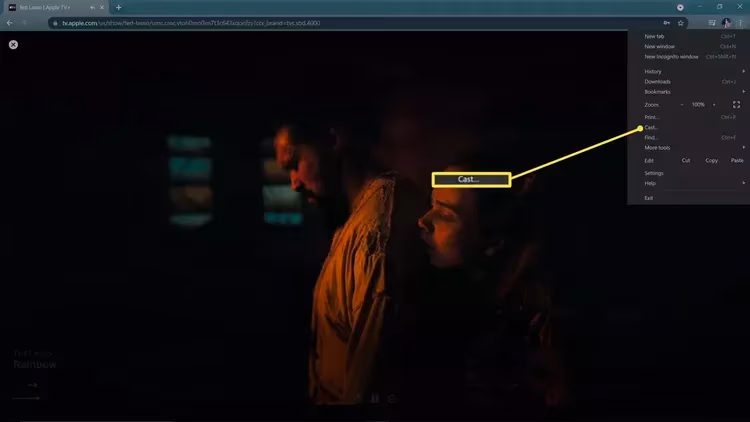
Task: Open the Chrome profile avatar
Action: [x=726, y=23]
